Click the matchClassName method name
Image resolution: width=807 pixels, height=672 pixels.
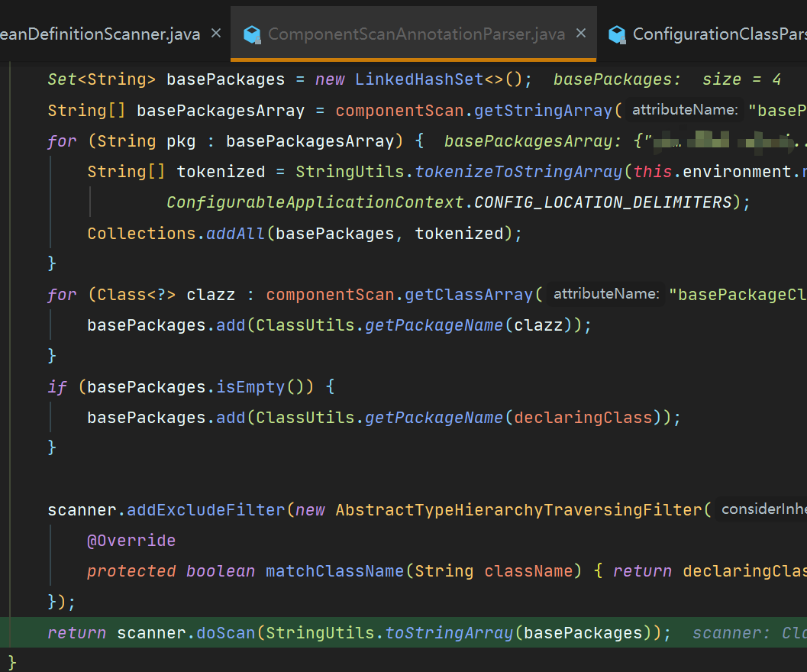coord(334,570)
